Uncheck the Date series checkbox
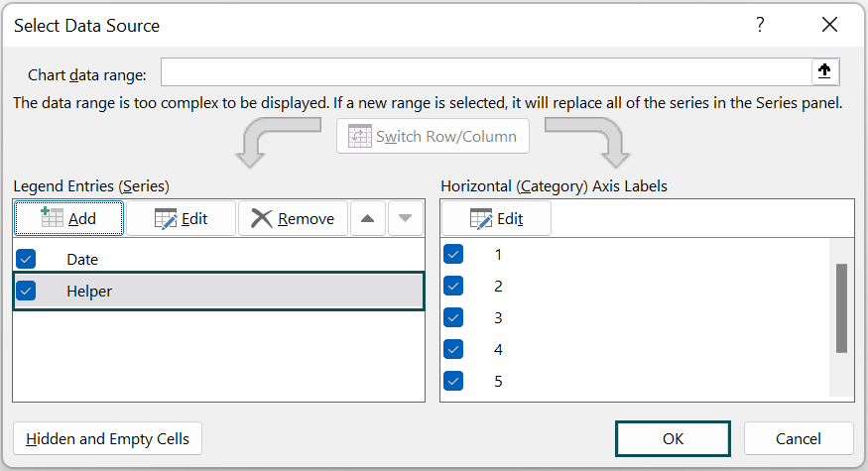Viewport: 868px width, 471px height. pos(27,259)
